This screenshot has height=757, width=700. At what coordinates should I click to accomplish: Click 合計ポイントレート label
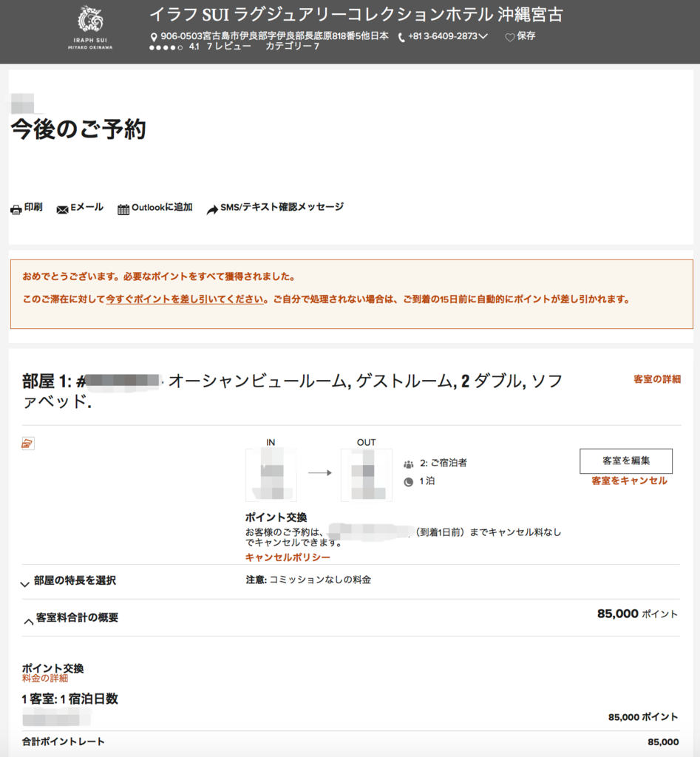click(x=64, y=742)
